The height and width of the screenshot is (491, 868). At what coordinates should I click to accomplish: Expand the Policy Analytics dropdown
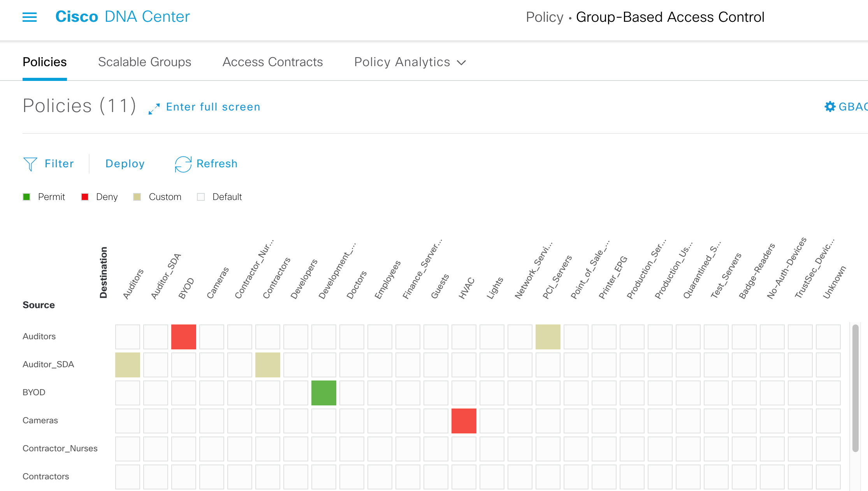click(410, 62)
